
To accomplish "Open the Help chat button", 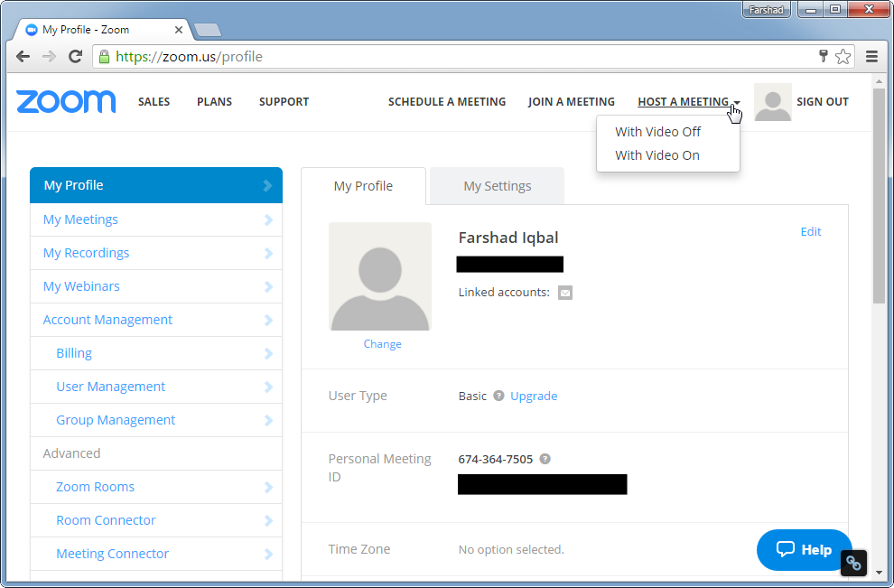I will [x=804, y=549].
